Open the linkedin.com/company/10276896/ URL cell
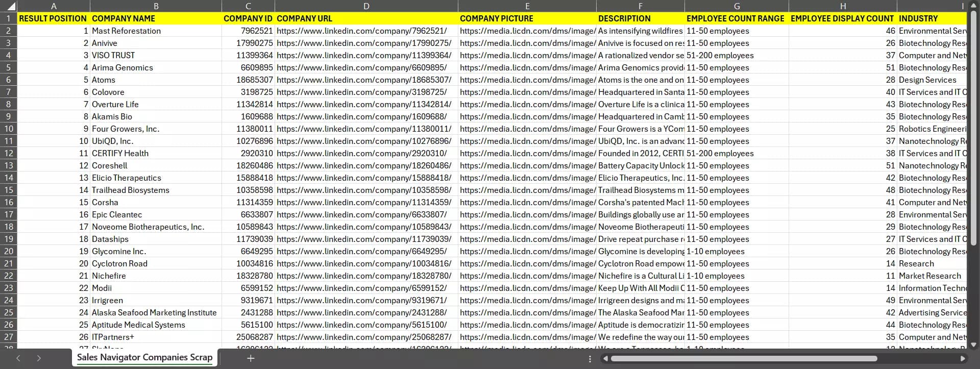The height and width of the screenshot is (369, 980). (x=366, y=141)
